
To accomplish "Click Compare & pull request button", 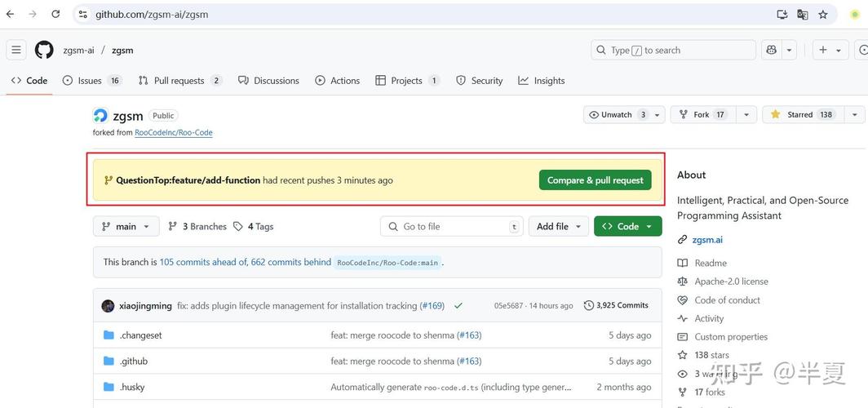I will point(595,180).
